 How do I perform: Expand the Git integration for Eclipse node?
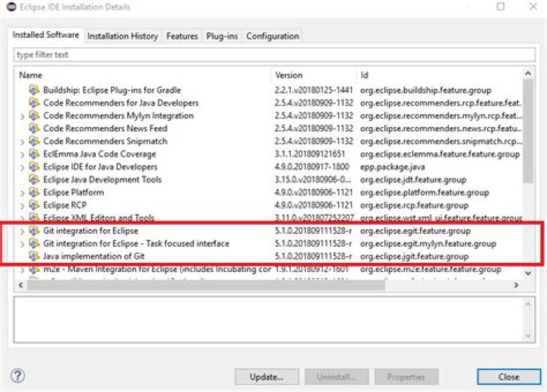click(x=22, y=232)
